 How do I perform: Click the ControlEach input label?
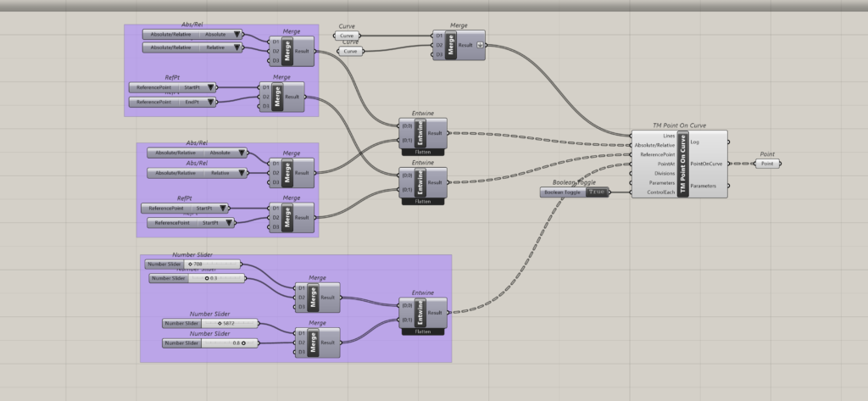660,192
